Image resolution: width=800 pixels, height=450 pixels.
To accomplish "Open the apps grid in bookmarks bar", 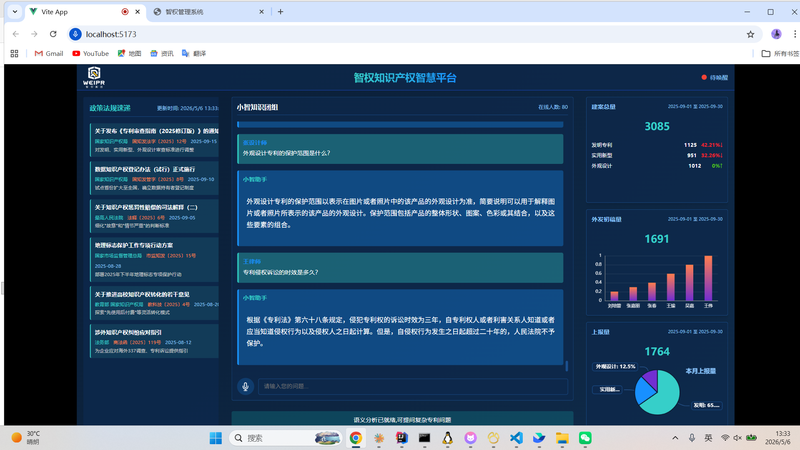I will coord(14,54).
